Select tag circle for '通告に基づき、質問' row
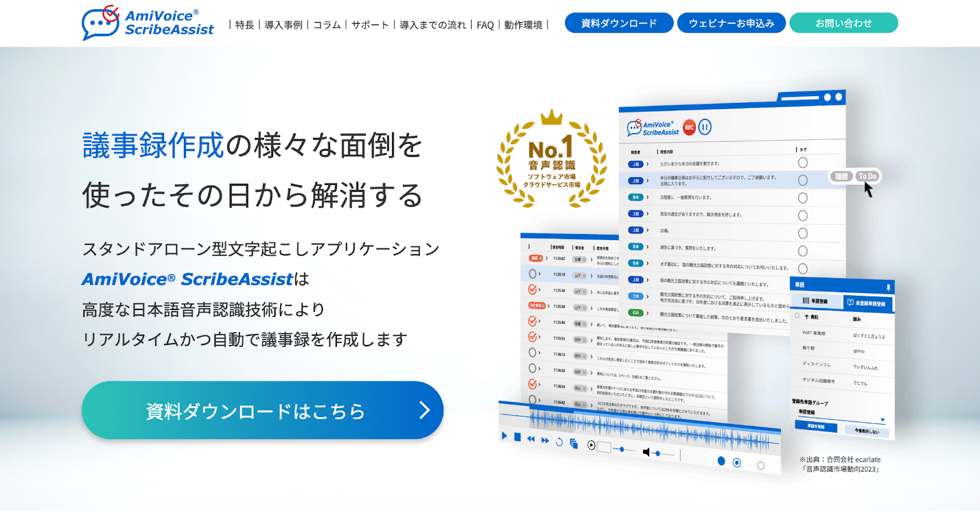Viewport: 980px width, 511px height. 802,251
